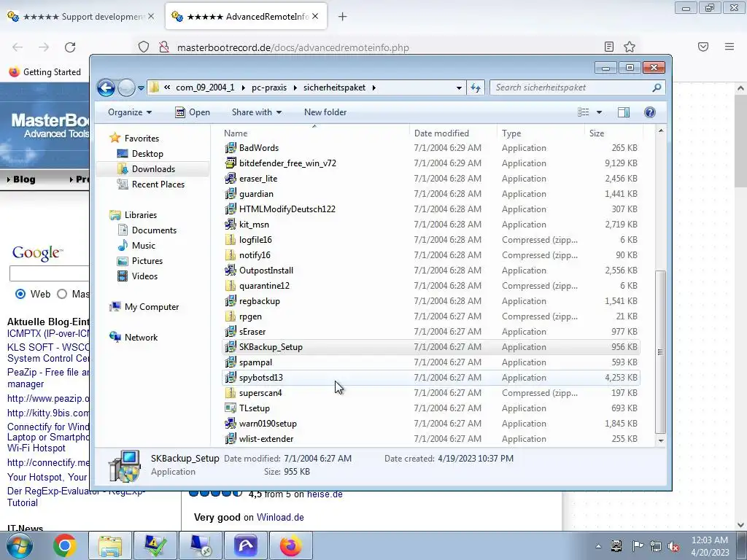Click the file list scroll down arrow
747x560 pixels.
(x=660, y=441)
